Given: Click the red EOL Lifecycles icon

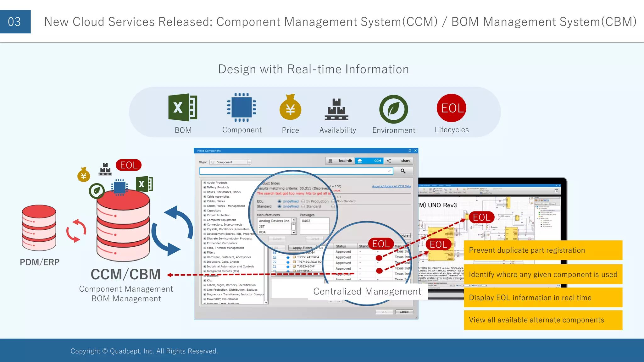Looking at the screenshot, I should (452, 108).
